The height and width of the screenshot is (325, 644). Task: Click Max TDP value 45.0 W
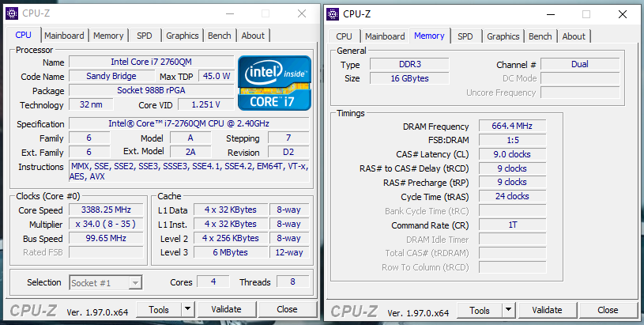(217, 76)
